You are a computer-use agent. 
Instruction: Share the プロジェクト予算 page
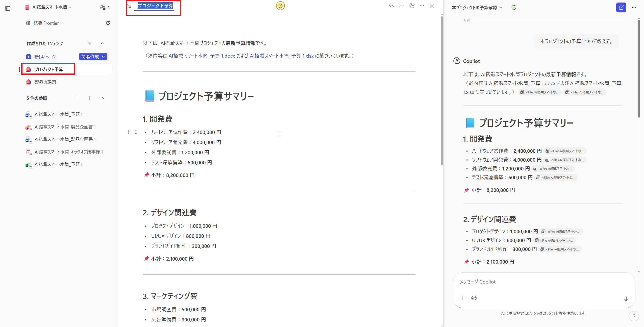point(412,6)
